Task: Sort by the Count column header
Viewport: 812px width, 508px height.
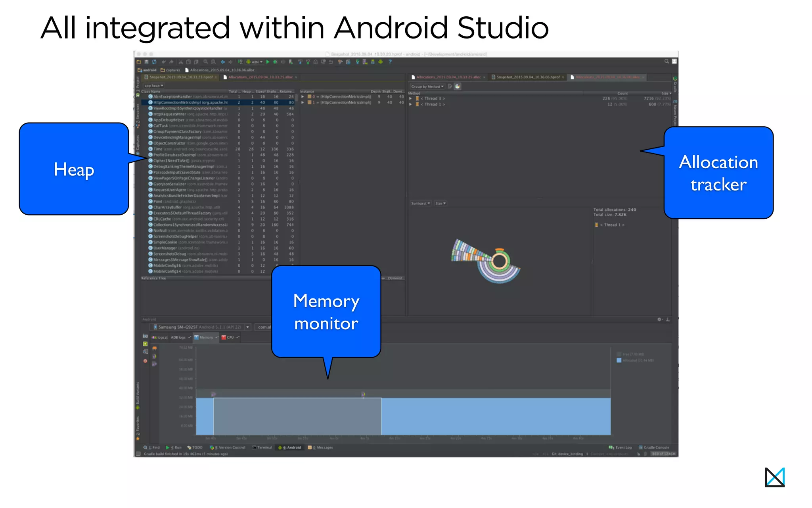Action: tap(622, 94)
